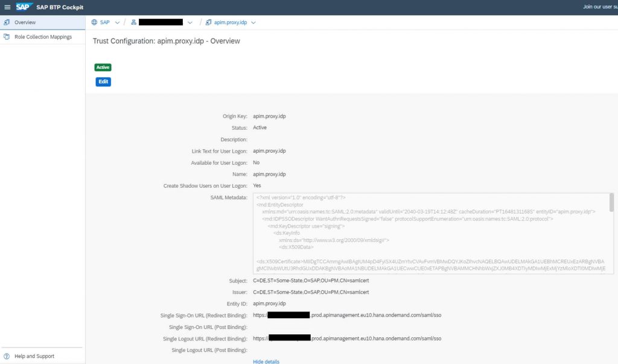
Task: Click the Role Collection Mappings icon
Action: coord(7,37)
